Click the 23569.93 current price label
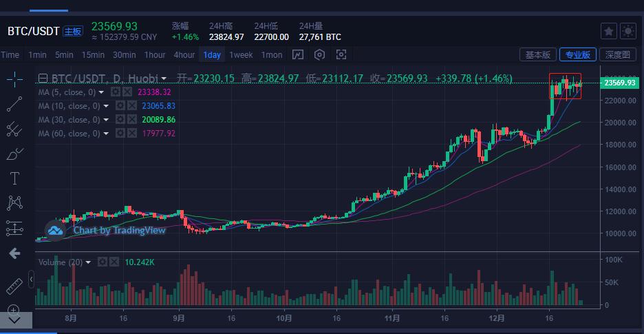The image size is (644, 334). [619, 83]
